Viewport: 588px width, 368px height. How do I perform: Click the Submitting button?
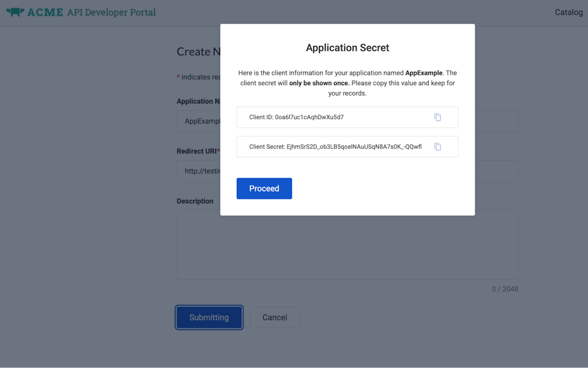(209, 317)
